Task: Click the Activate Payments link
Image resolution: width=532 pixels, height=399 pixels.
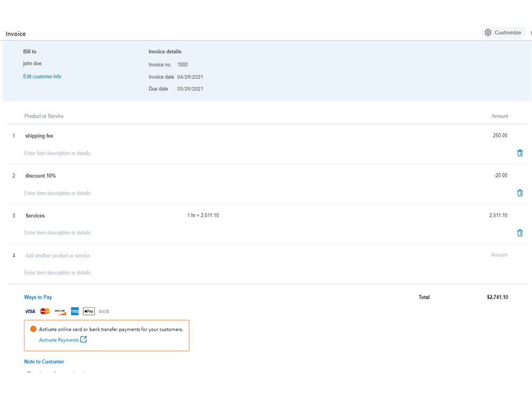Action: 59,340
